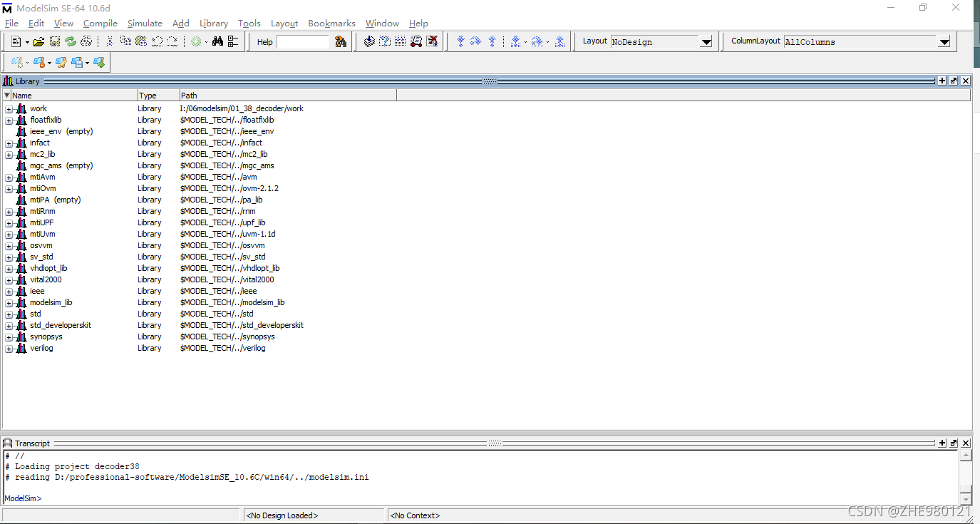
Task: Open the Library menu
Action: [214, 24]
